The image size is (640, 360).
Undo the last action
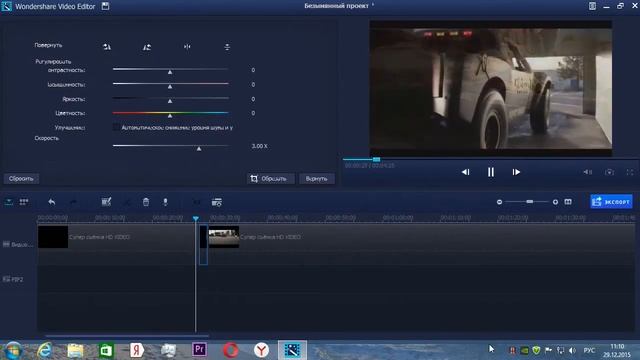(x=51, y=202)
